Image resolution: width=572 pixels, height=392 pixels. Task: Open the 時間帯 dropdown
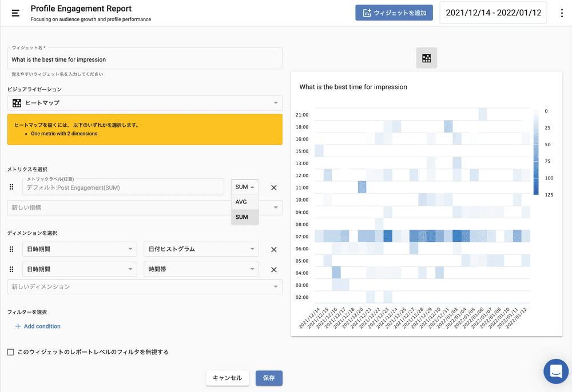point(201,270)
